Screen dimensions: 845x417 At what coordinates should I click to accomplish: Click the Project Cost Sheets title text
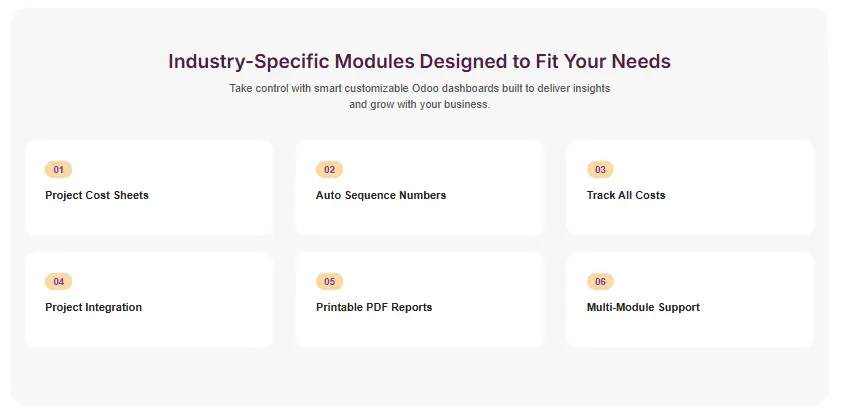point(97,195)
